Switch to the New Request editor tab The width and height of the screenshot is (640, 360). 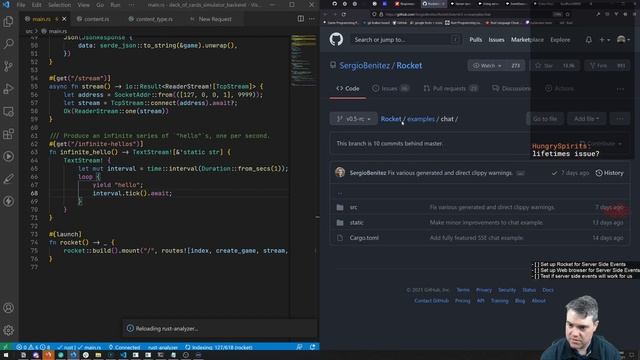tap(215, 19)
